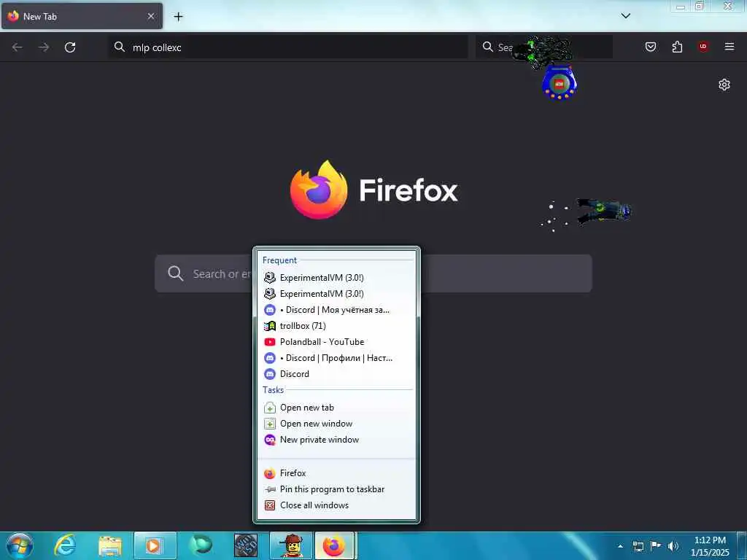The height and width of the screenshot is (560, 747).
Task: Focus the address bar containing mlp collexc
Action: point(287,47)
